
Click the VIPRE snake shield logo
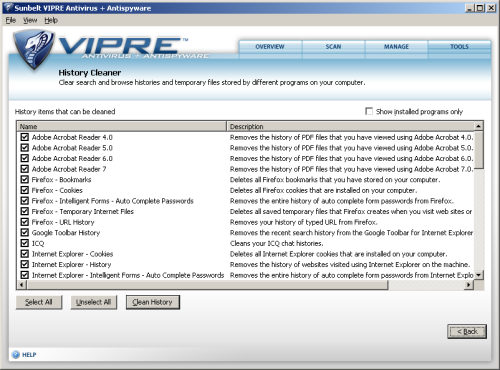click(x=33, y=49)
